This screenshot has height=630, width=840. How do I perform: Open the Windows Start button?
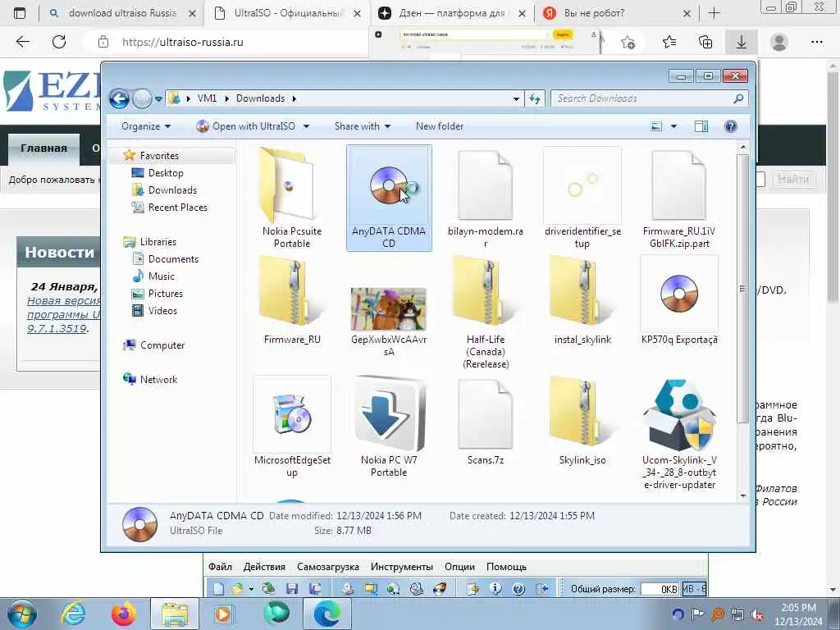pos(22,614)
